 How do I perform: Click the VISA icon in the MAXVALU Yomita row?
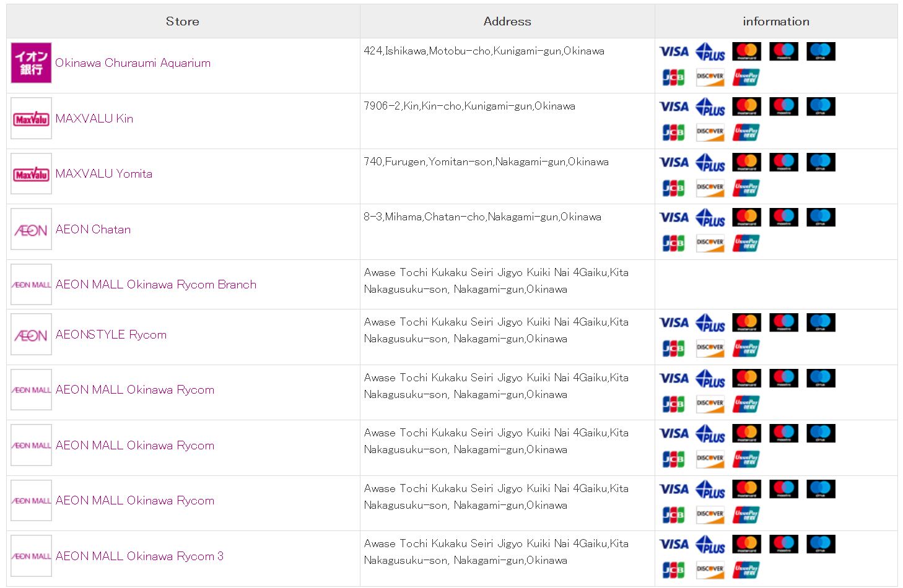pos(674,162)
